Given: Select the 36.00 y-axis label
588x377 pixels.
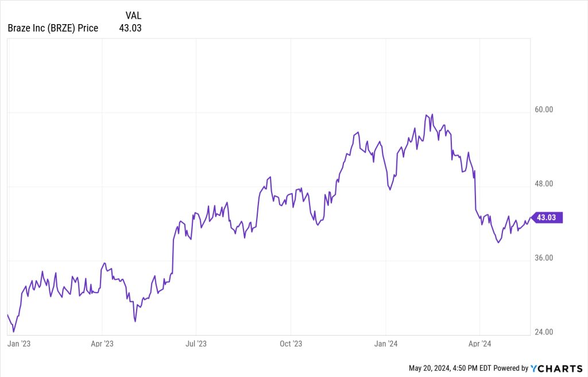Looking at the screenshot, I should pos(543,258).
